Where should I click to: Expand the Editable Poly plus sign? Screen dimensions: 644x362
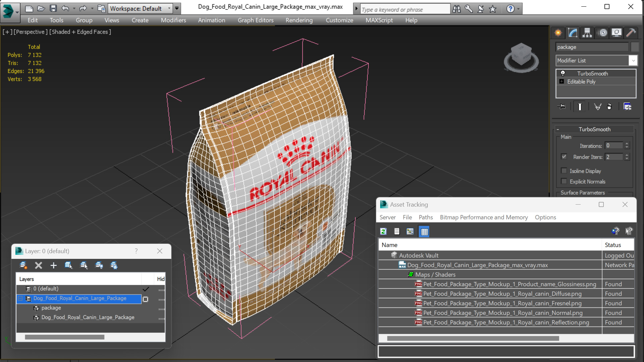pyautogui.click(x=562, y=81)
